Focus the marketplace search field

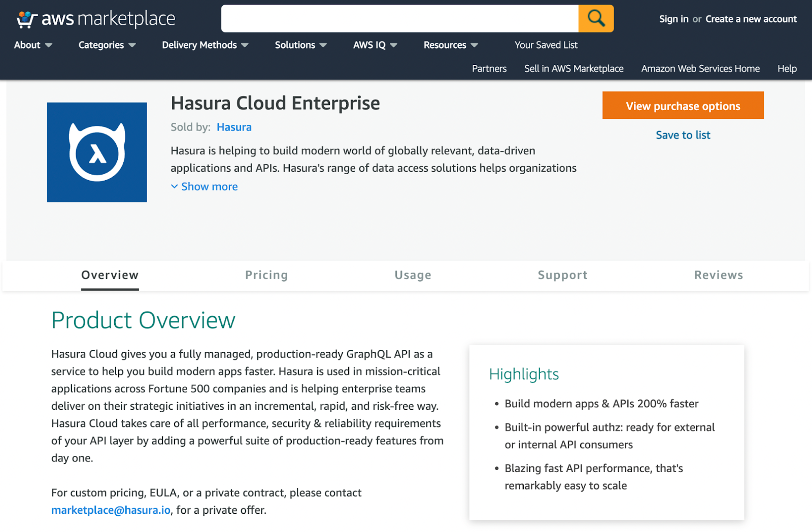(x=399, y=19)
